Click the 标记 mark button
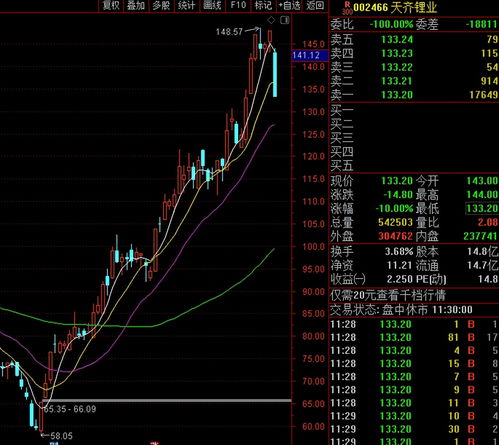Image resolution: width=499 pixels, height=445 pixels. pos(263,5)
